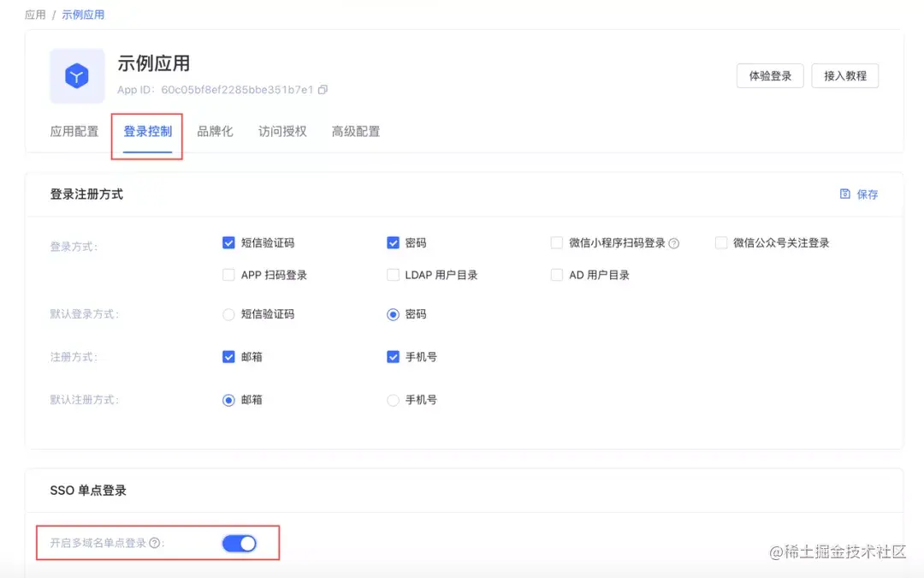924x578 pixels.
Task: Open the 高级配置 tab
Action: pos(356,132)
